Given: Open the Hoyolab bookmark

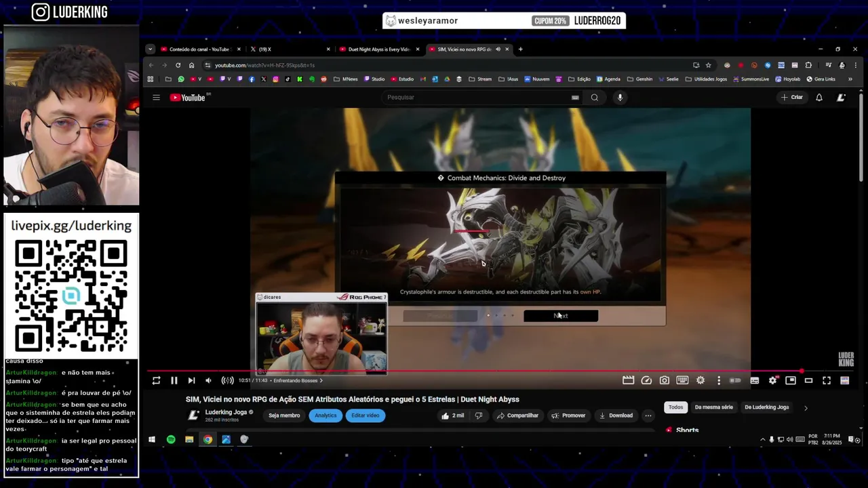Looking at the screenshot, I should 787,79.
